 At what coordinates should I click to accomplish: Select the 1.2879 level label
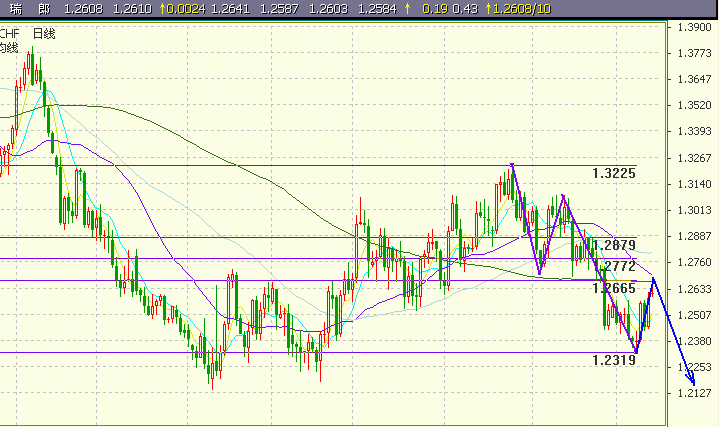(614, 245)
